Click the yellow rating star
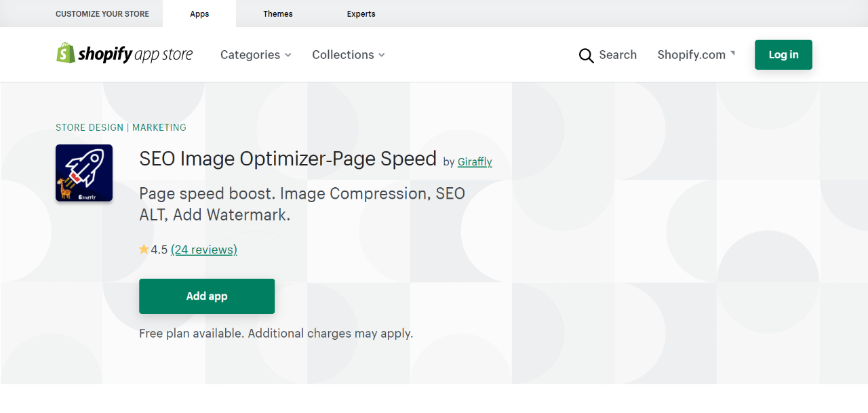Image resolution: width=868 pixels, height=413 pixels. click(144, 250)
